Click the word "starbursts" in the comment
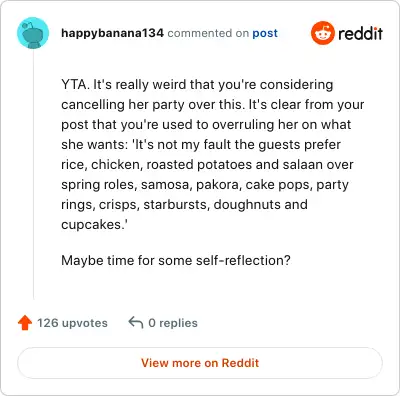Image resolution: width=400 pixels, height=396 pixels. point(176,204)
